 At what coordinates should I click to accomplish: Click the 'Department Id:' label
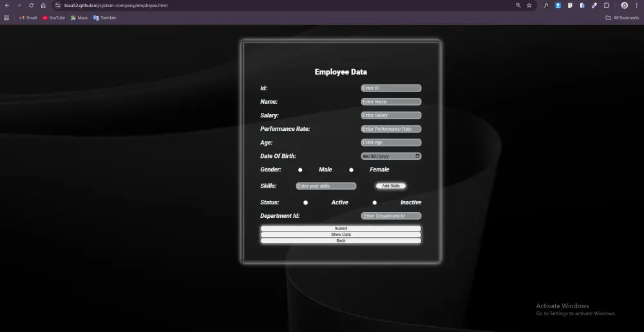[280, 216]
